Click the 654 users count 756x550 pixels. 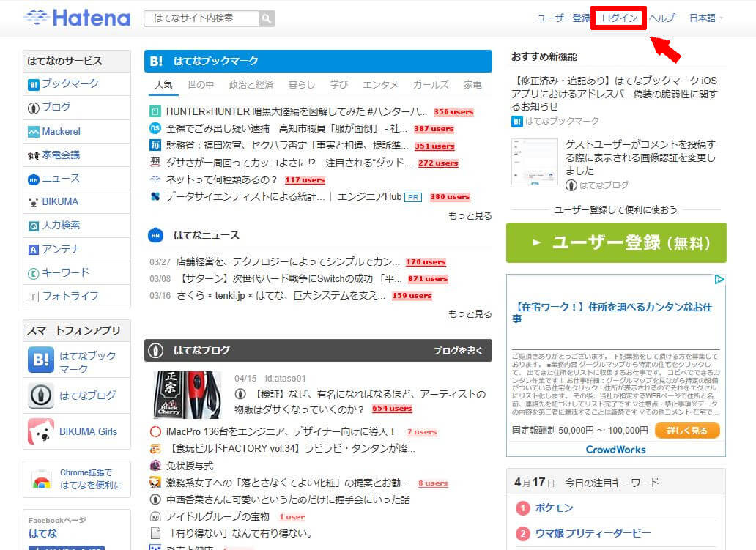point(392,409)
